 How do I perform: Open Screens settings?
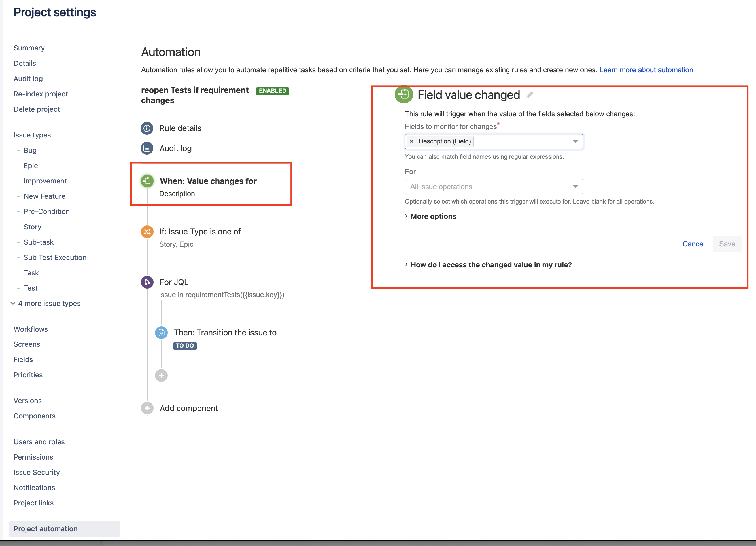pyautogui.click(x=27, y=344)
